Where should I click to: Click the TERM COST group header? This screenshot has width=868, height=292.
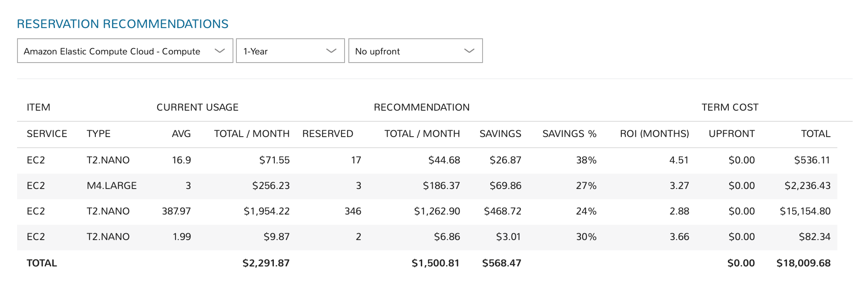730,107
